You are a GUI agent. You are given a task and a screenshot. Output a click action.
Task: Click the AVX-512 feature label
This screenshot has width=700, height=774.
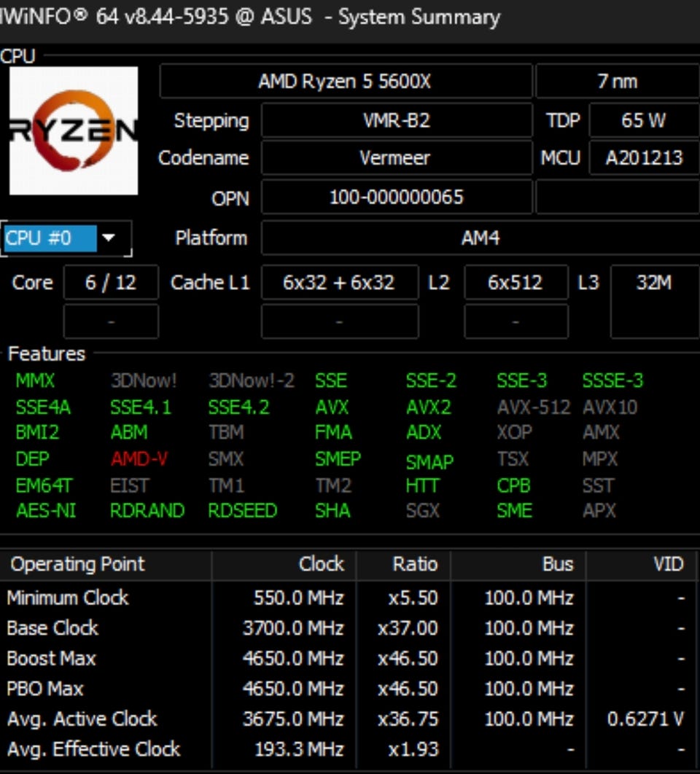point(534,407)
